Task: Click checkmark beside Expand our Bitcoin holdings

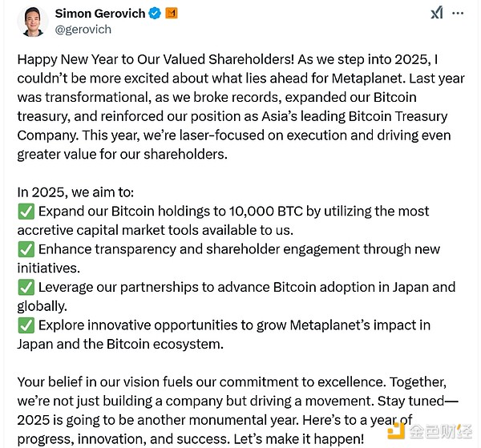Action: click(26, 212)
